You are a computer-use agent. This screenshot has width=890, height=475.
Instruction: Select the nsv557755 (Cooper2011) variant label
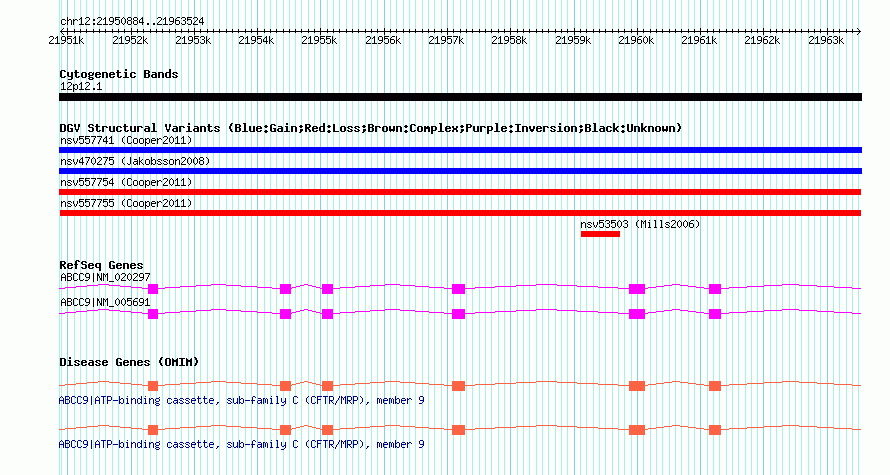click(x=126, y=203)
